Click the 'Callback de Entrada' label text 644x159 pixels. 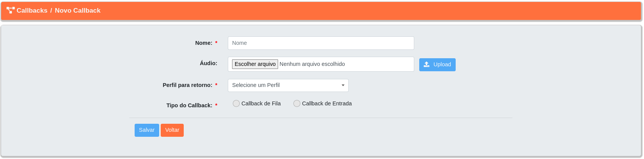327,103
